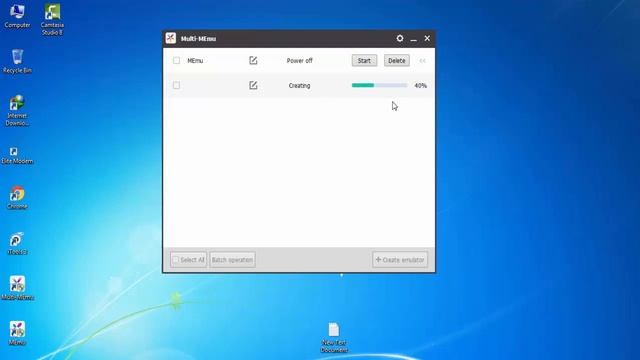Click the Creating status text

299,86
